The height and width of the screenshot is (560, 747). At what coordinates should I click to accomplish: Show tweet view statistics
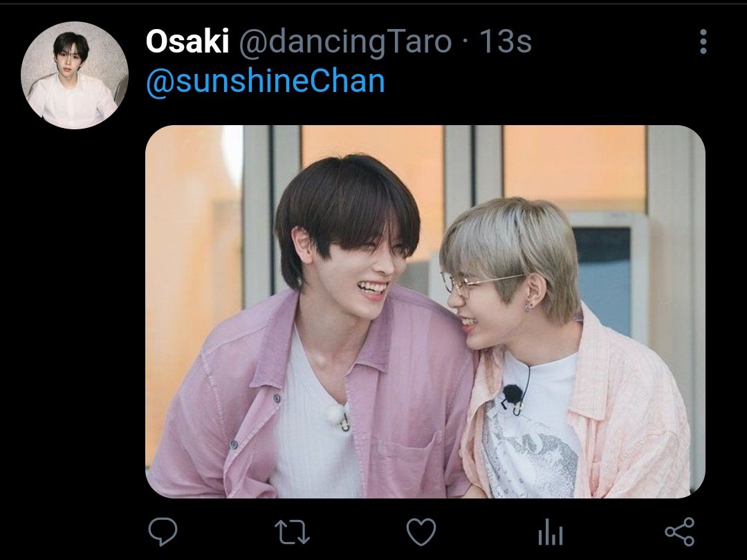pos(551,532)
